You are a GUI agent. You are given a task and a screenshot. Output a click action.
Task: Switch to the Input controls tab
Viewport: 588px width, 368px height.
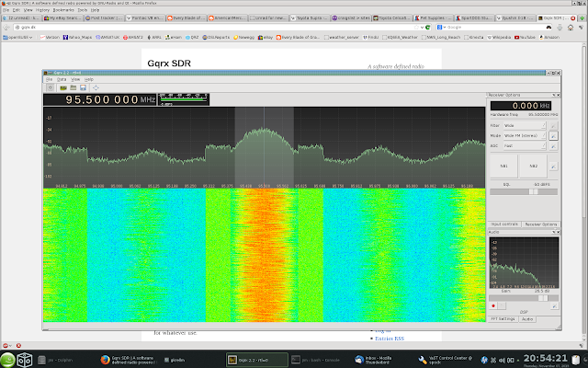pyautogui.click(x=504, y=224)
